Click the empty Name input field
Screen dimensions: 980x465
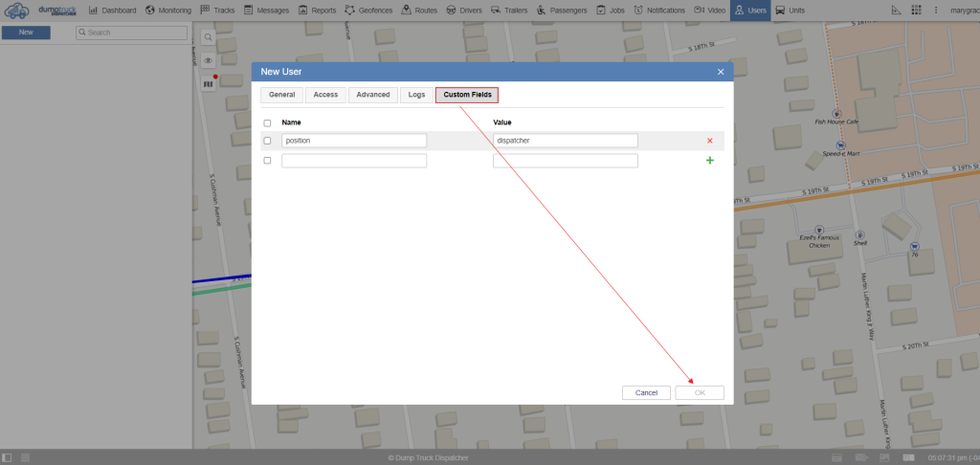(x=354, y=161)
